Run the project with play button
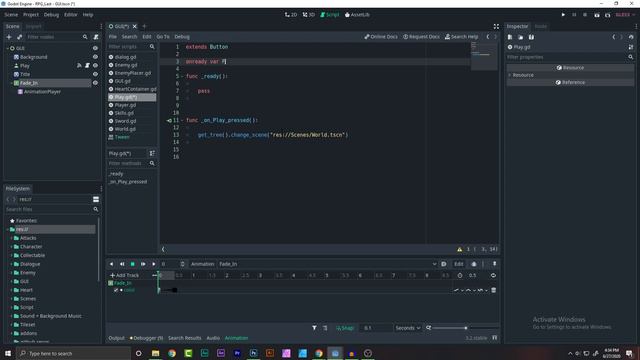The image size is (640, 360). coord(563,15)
